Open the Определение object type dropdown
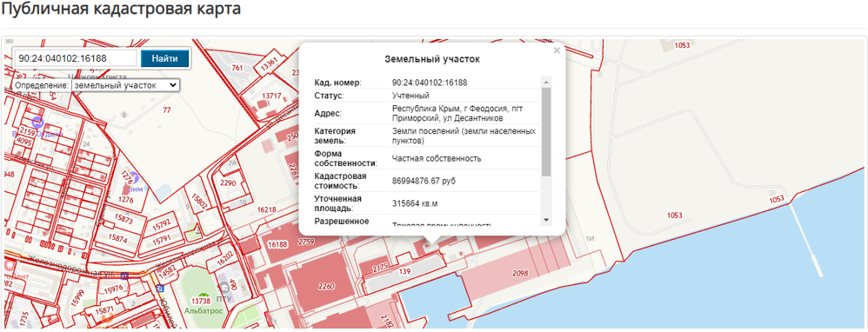Viewport: 868px width, 332px height. coord(125,85)
